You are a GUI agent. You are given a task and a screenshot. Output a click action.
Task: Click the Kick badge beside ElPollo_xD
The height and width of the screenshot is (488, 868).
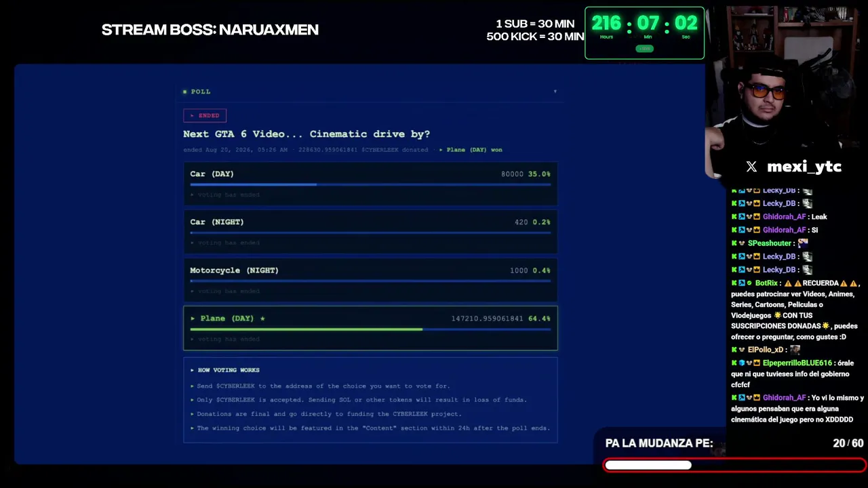734,349
